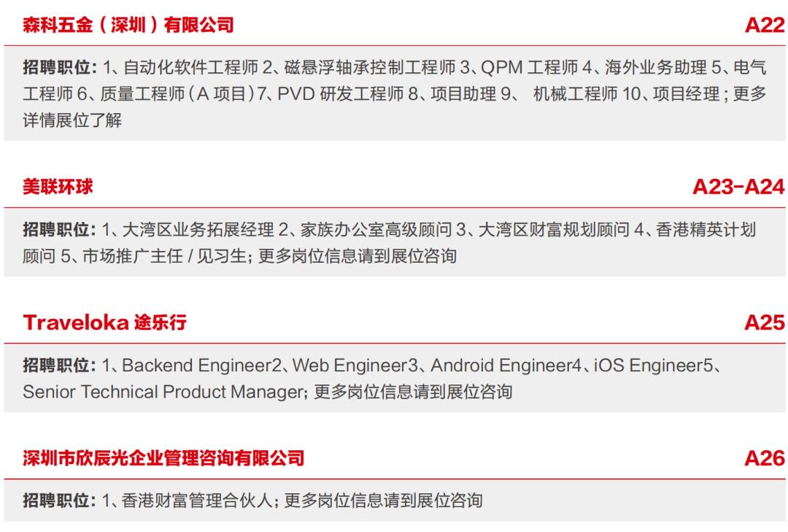788x532 pixels.
Task: Click the 市场推广主任 / 见习生 text
Action: (x=164, y=256)
